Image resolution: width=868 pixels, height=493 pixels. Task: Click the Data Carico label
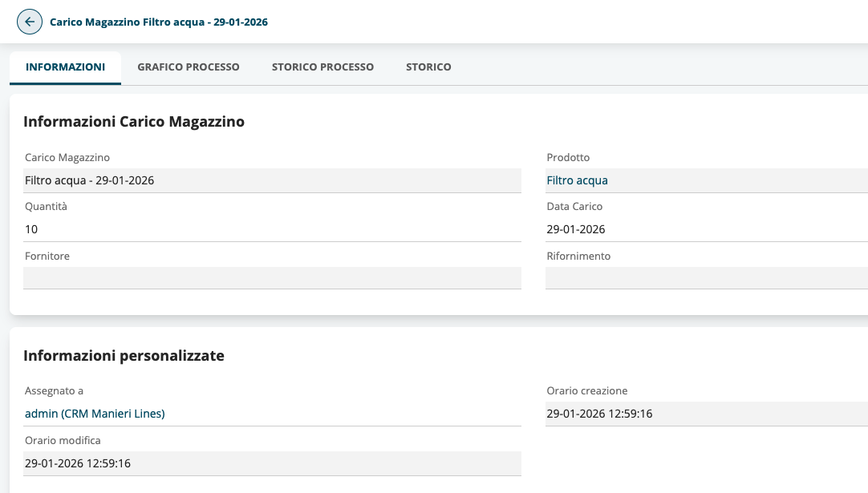click(x=574, y=206)
